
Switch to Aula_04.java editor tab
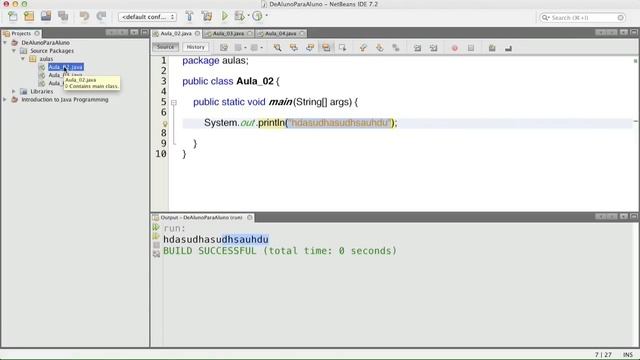click(281, 33)
